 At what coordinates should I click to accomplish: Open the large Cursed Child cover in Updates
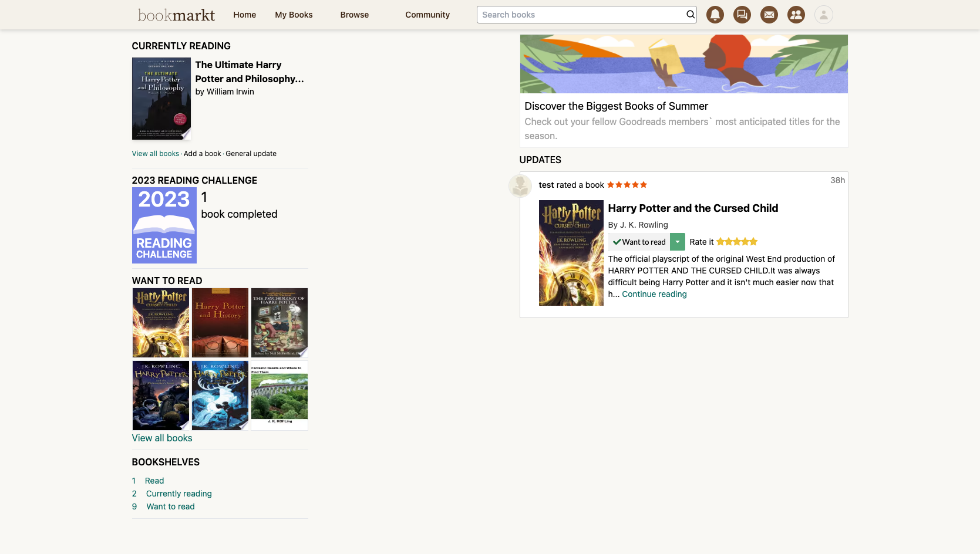point(571,253)
